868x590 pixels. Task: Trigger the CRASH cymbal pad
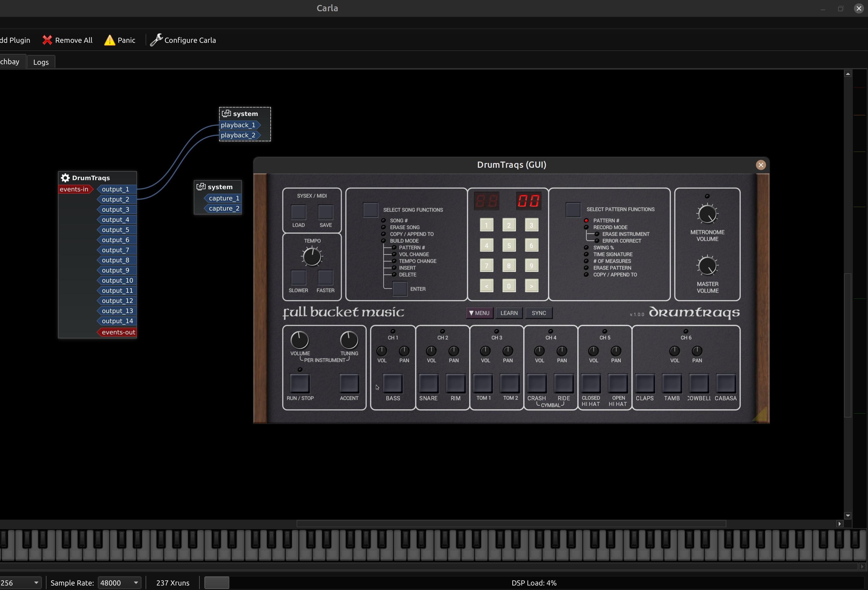click(x=537, y=383)
